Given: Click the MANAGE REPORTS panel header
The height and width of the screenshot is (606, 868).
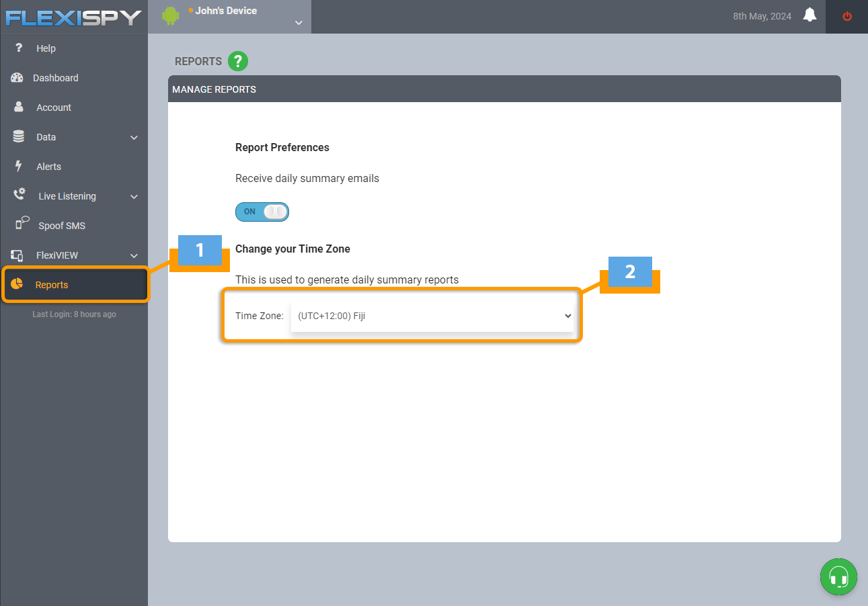Looking at the screenshot, I should (504, 89).
